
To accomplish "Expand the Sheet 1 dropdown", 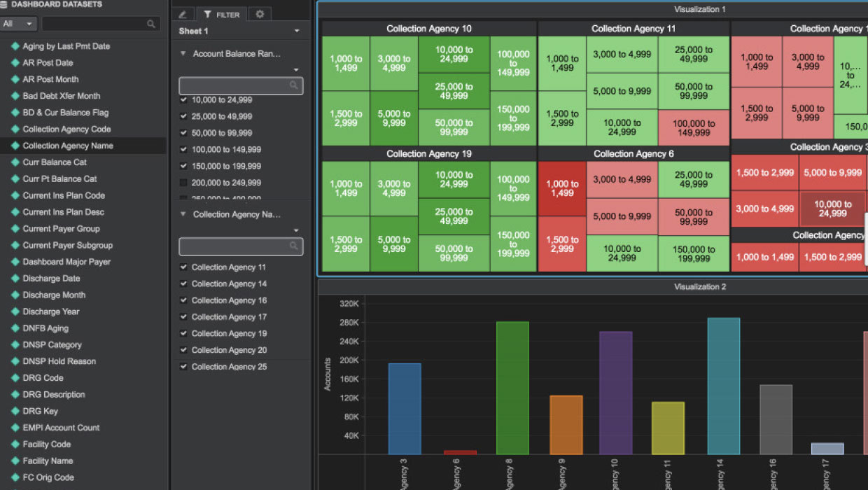I will coord(297,31).
